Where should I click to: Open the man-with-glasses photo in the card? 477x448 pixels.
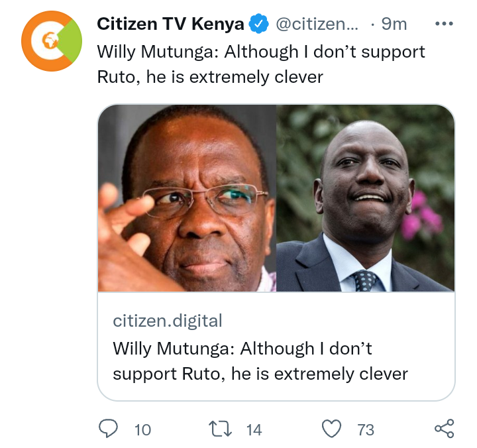click(x=187, y=198)
